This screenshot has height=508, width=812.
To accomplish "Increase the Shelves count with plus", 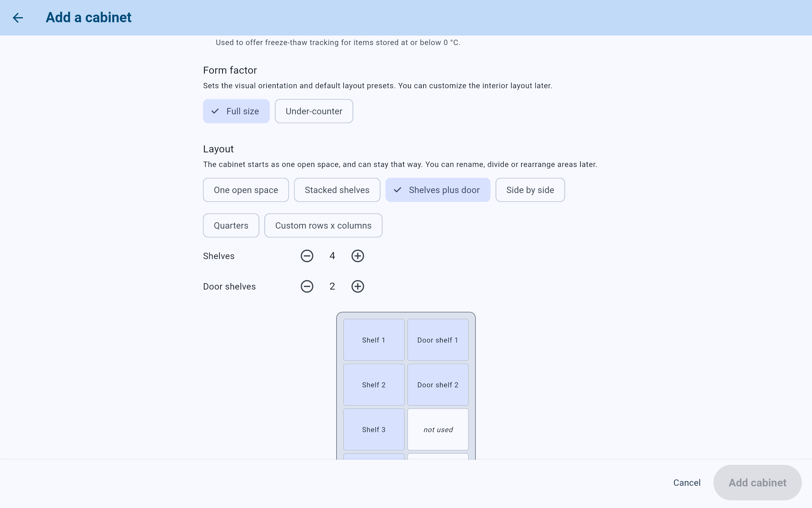I will (357, 256).
